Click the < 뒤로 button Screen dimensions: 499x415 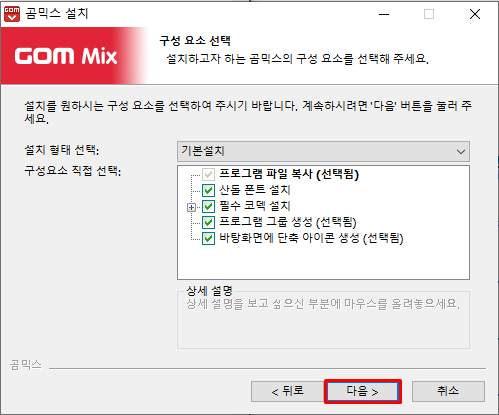[287, 391]
